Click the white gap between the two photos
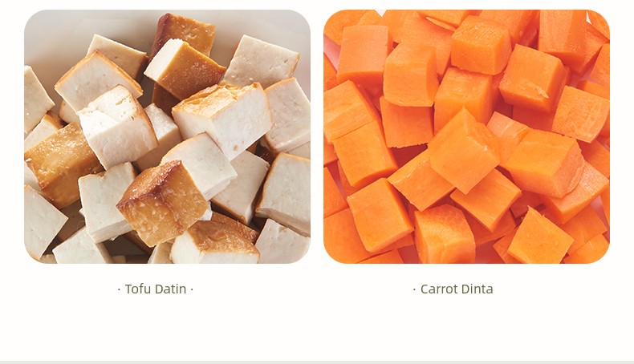 coord(317,136)
